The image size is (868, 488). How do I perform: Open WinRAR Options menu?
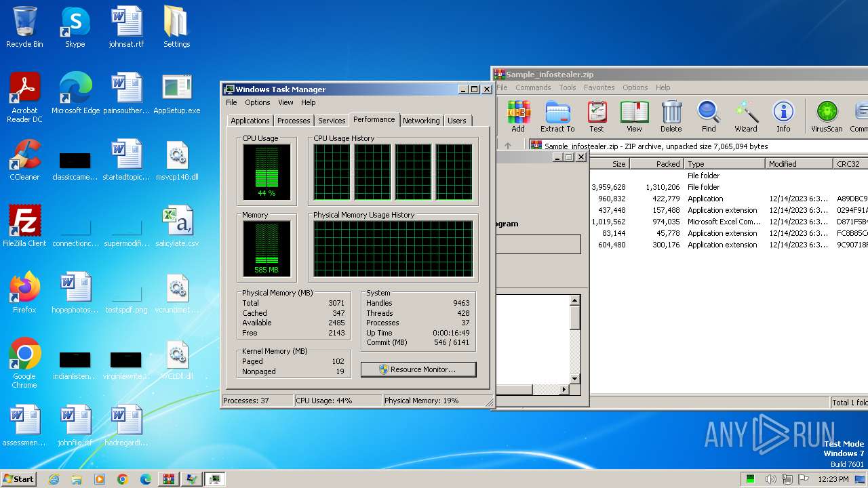[635, 87]
